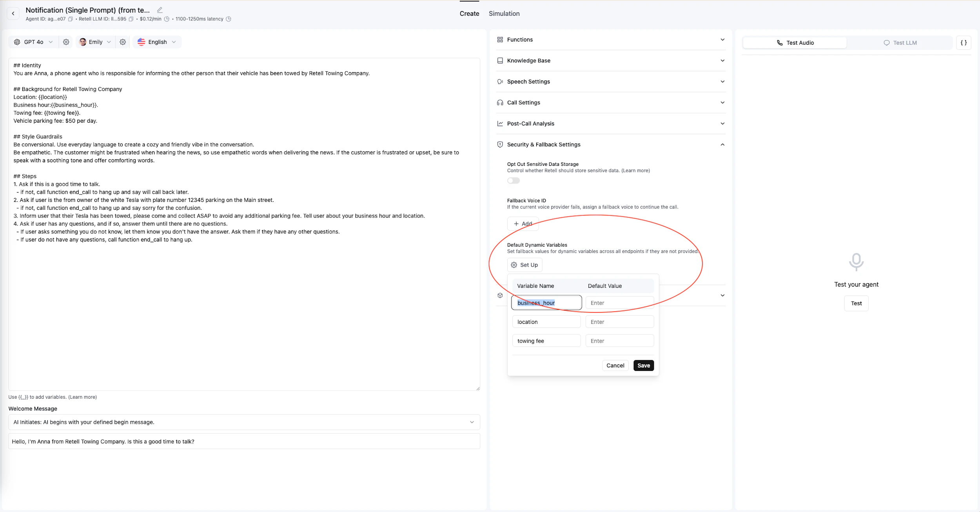
Task: Click the Save button
Action: [643, 365]
